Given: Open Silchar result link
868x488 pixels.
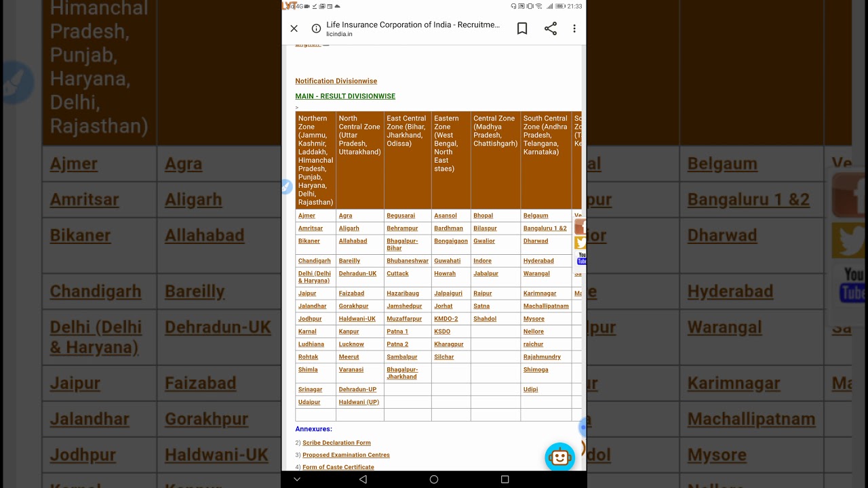Looking at the screenshot, I should pos(444,357).
